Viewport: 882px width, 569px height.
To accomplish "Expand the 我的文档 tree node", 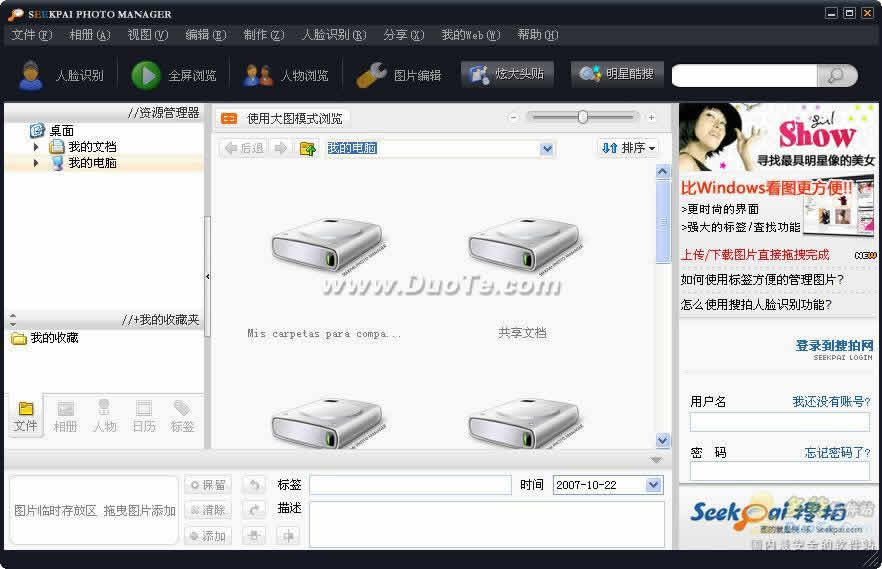I will pyautogui.click(x=37, y=147).
